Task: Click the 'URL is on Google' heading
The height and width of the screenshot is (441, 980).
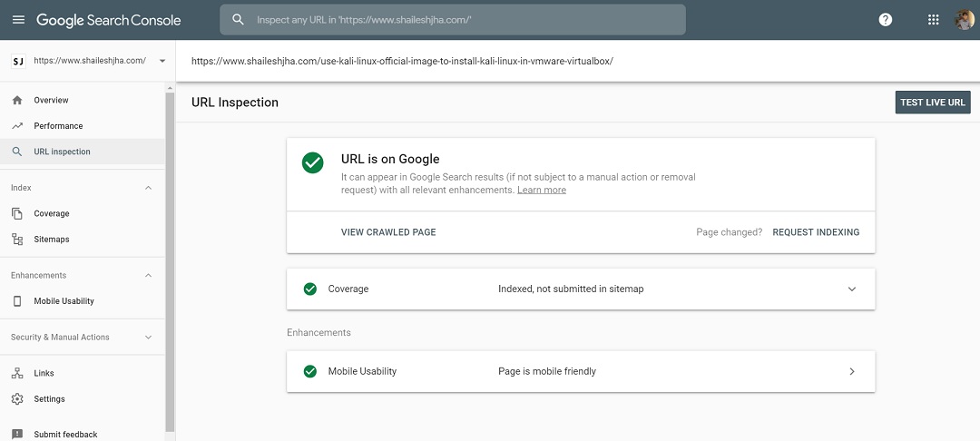Action: [x=390, y=159]
